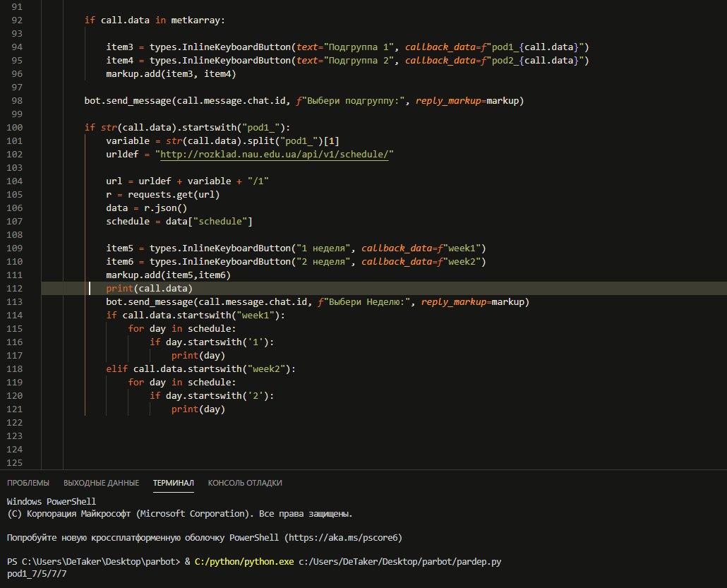Click the item4 InlineKeyboardButton line
727x588 pixels.
coord(347,60)
